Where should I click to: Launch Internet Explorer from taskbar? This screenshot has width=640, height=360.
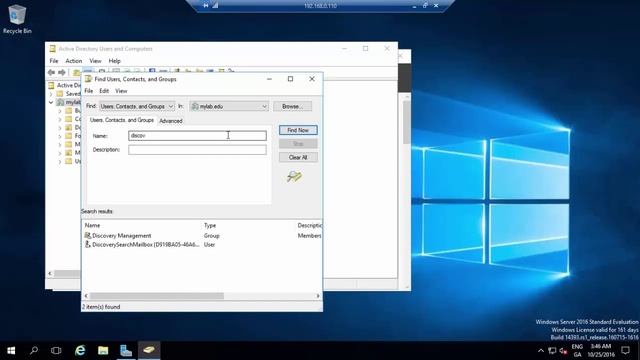80,350
